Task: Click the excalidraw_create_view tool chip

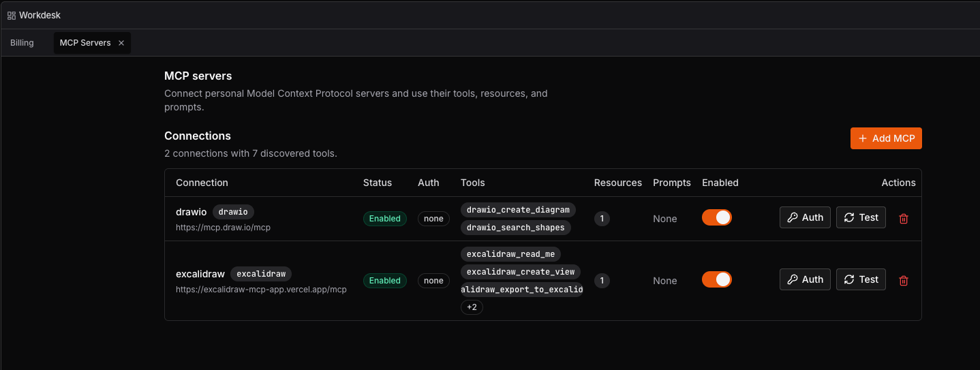Action: tap(521, 272)
